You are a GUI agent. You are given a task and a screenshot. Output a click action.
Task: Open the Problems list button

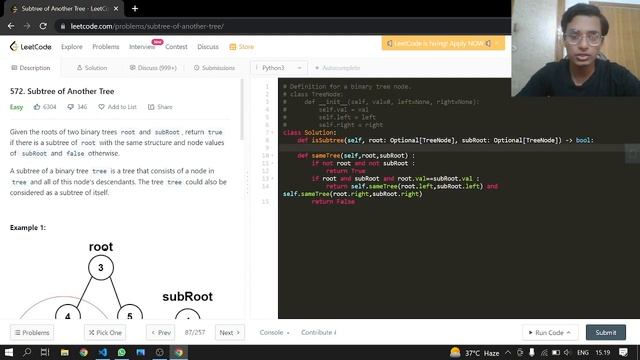32,333
